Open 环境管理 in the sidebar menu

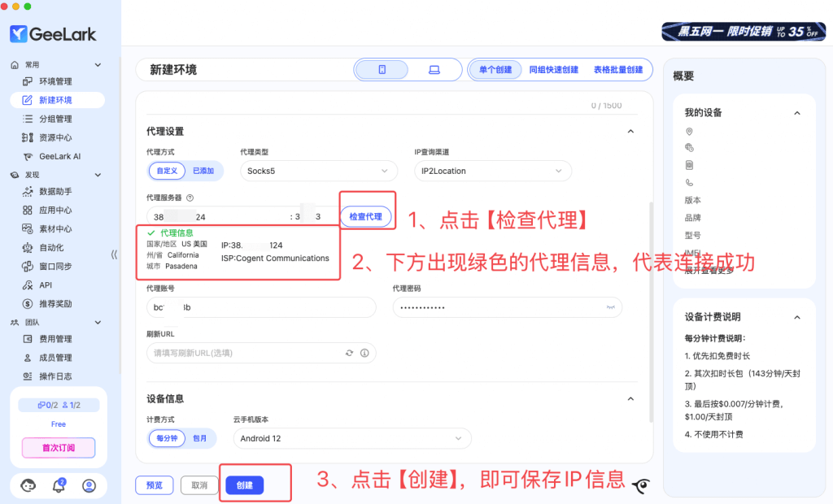pos(55,81)
